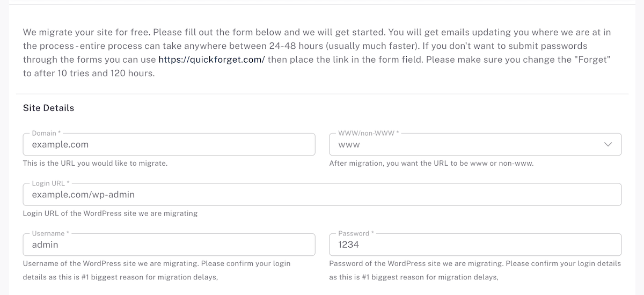Click the 'Domain *' field label
This screenshot has width=644, height=295.
(x=46, y=133)
